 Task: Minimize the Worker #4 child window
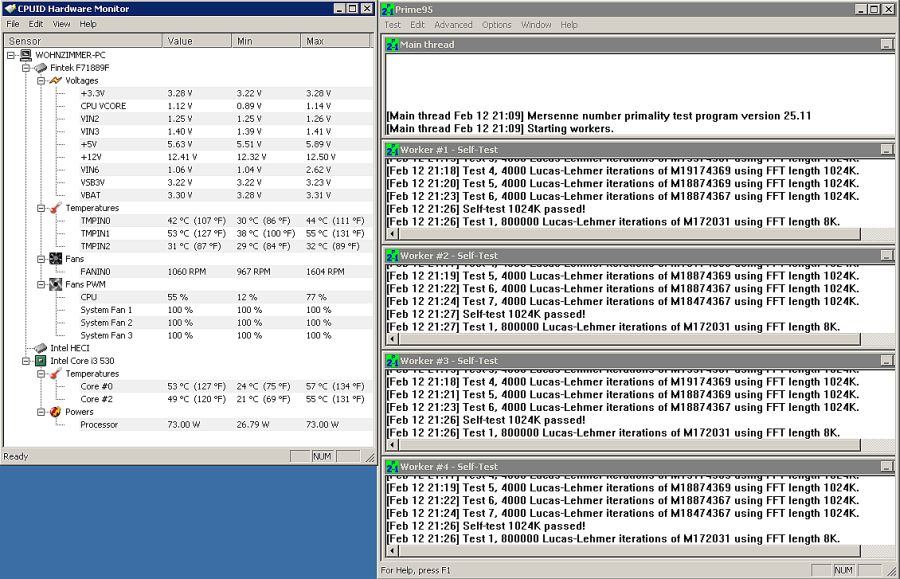point(886,467)
